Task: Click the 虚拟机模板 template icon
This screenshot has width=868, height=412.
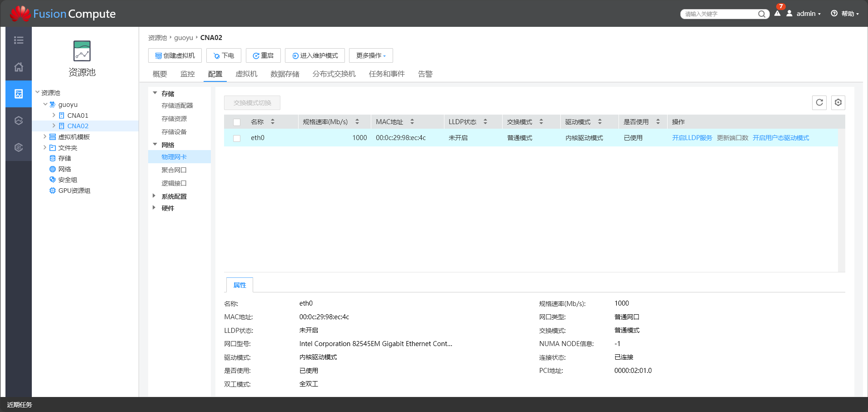Action: coord(53,137)
